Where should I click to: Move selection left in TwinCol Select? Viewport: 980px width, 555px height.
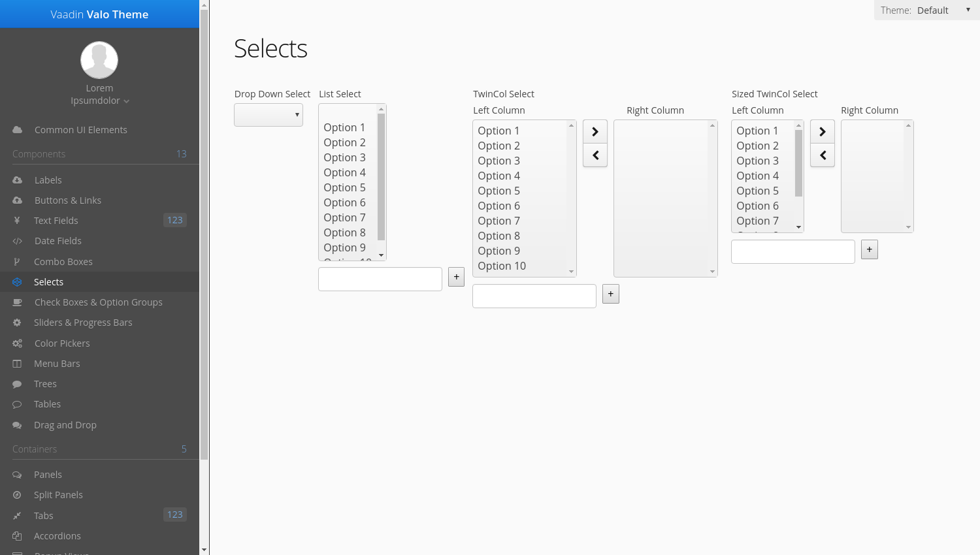595,155
